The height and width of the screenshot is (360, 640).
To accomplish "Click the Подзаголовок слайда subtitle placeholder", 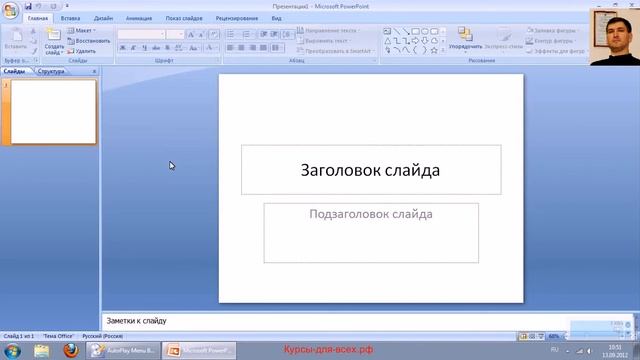I will [371, 233].
